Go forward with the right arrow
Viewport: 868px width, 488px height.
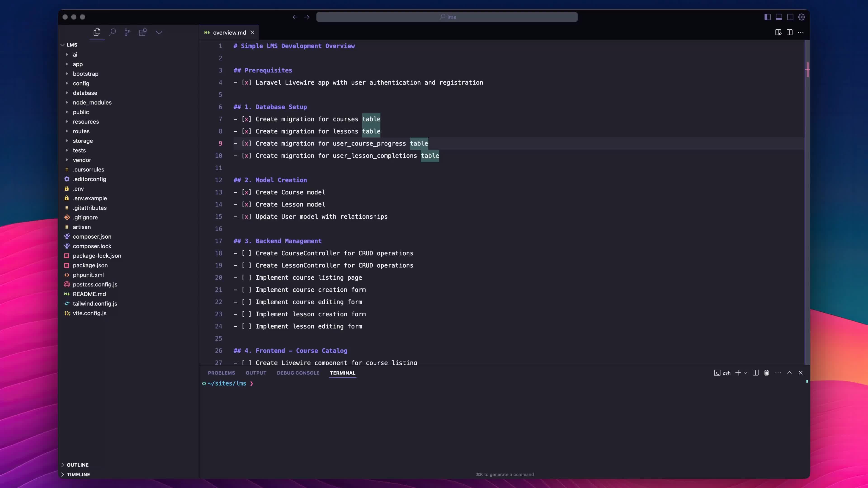307,17
